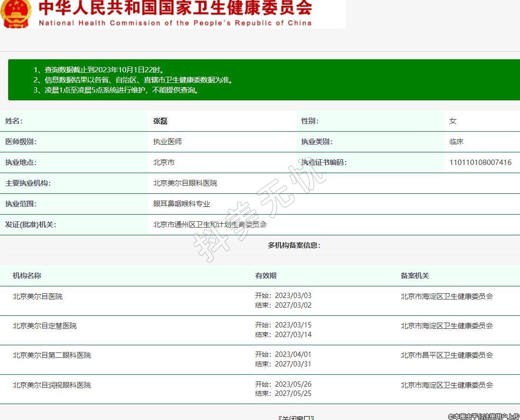
Task: Click the 眼耳鼻咽喉科专业 practice scope value
Action: pos(182,204)
